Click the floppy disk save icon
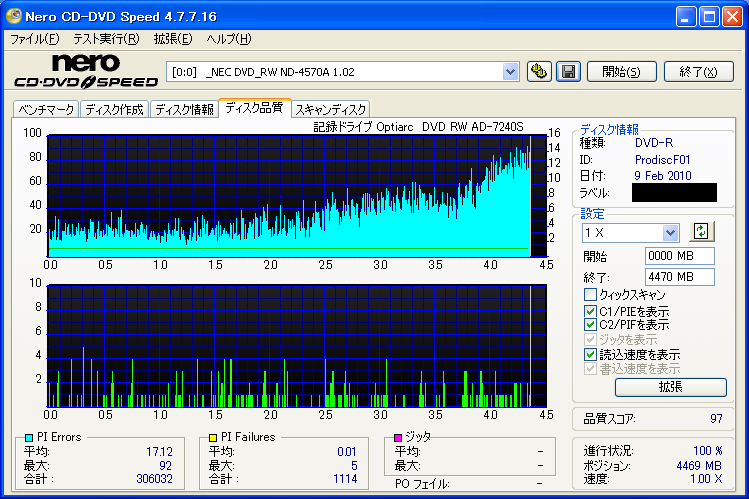The width and height of the screenshot is (749, 499). (x=568, y=72)
